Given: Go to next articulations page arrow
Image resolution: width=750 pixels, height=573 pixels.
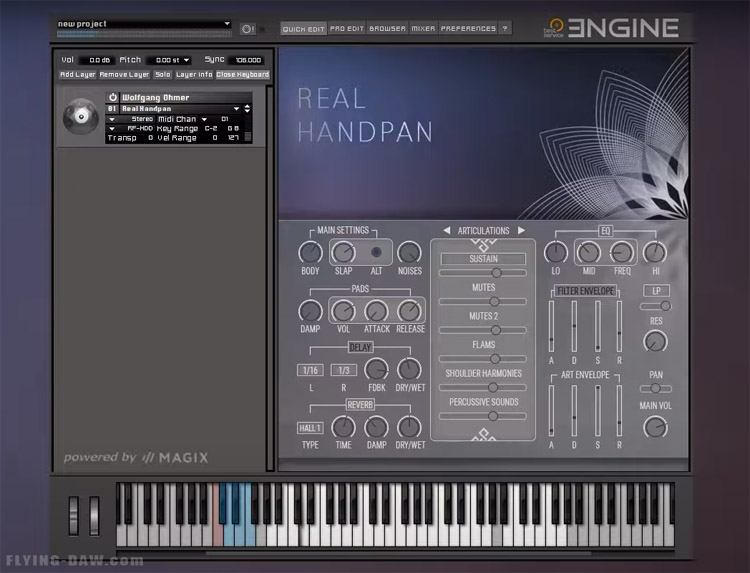Looking at the screenshot, I should coord(521,231).
